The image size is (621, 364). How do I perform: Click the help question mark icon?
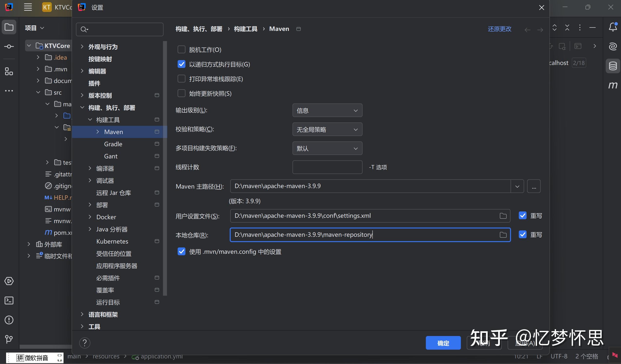[x=84, y=343]
